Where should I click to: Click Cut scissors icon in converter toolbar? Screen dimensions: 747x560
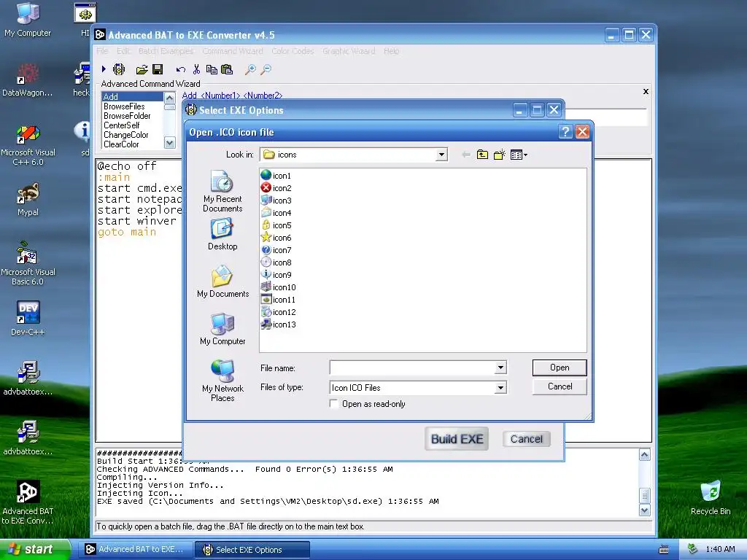click(196, 69)
